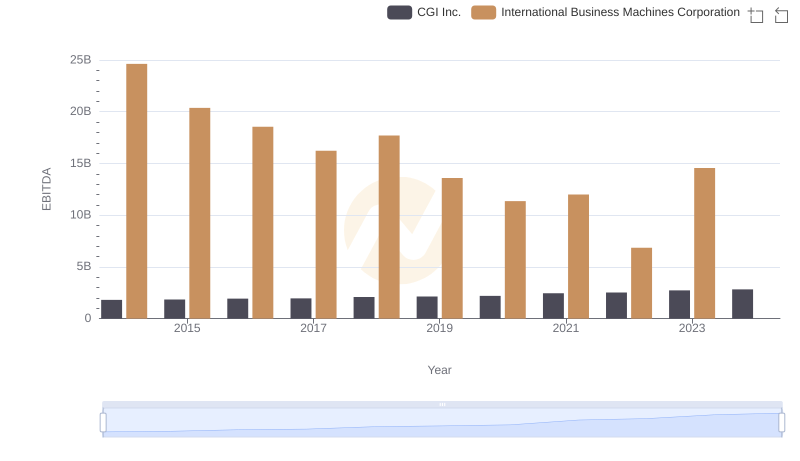Click the top grip of the range slider

[x=442, y=404]
